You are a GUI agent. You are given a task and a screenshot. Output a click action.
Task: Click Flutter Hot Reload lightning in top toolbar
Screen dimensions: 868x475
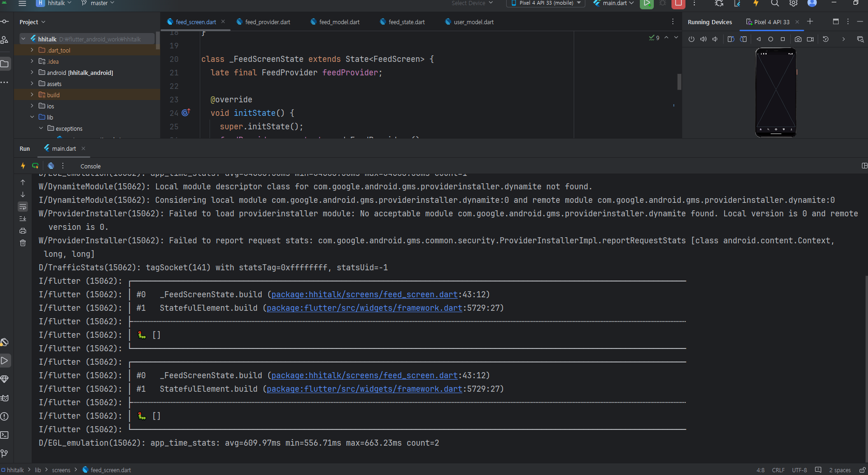click(756, 3)
